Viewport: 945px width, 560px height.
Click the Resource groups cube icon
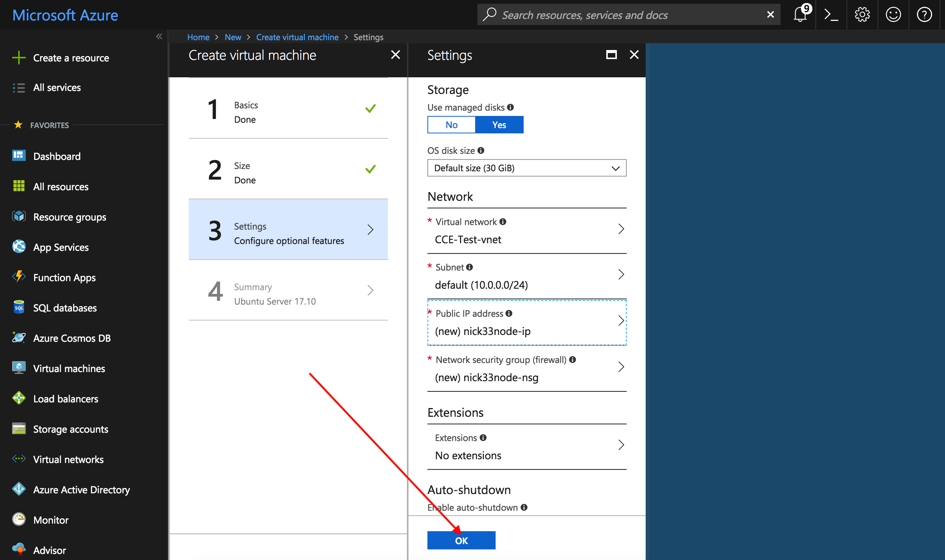click(19, 216)
